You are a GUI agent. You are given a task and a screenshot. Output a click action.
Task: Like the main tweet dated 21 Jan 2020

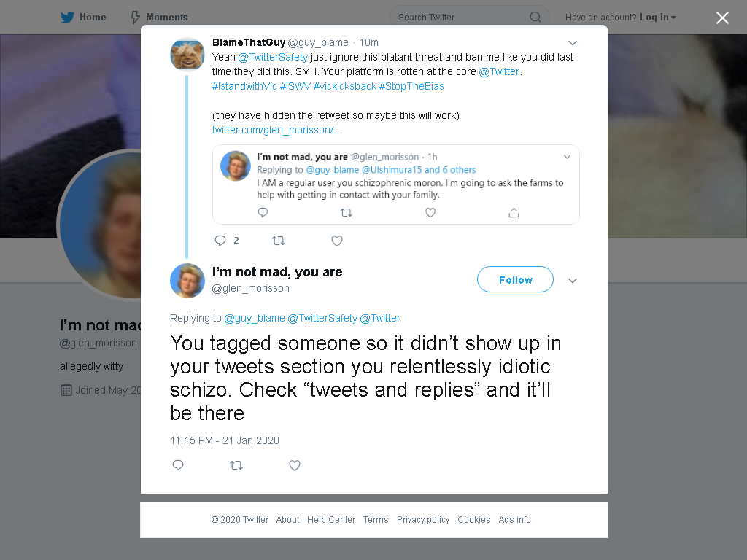tap(295, 465)
